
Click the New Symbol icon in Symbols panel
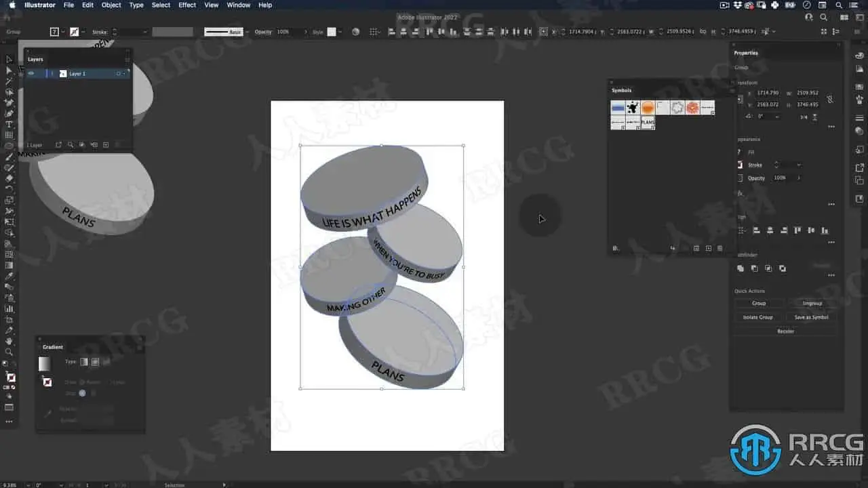(709, 249)
